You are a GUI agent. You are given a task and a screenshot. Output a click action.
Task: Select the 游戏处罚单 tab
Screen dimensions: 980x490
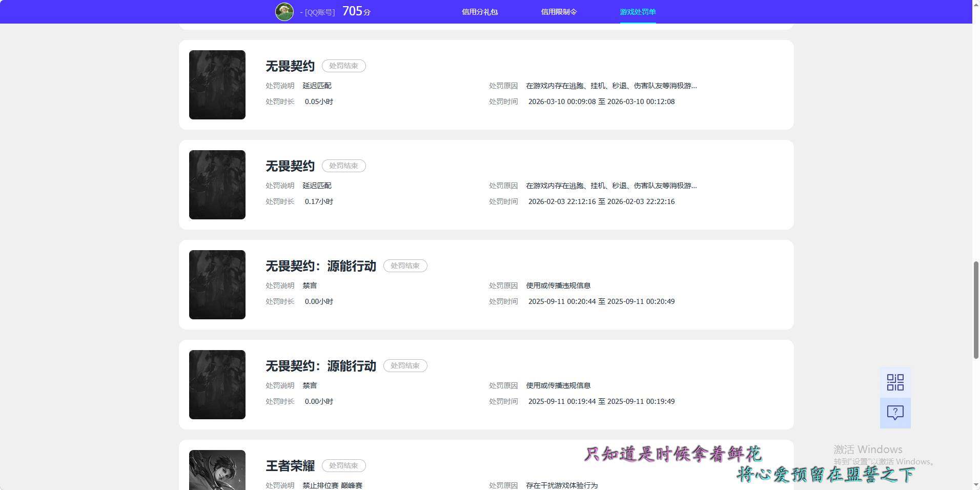click(638, 11)
